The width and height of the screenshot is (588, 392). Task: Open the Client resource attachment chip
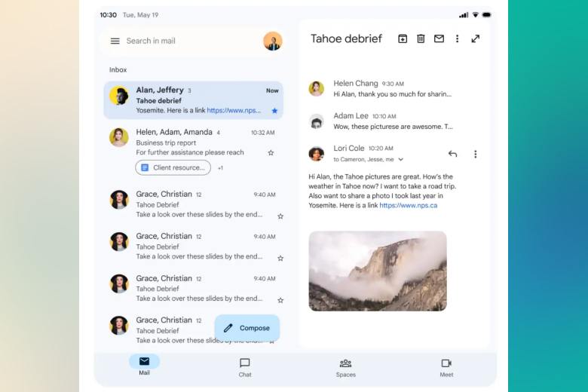173,167
